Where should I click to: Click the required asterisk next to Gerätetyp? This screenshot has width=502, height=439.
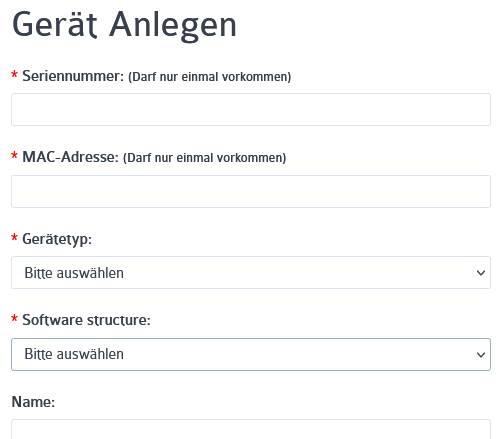click(x=14, y=237)
